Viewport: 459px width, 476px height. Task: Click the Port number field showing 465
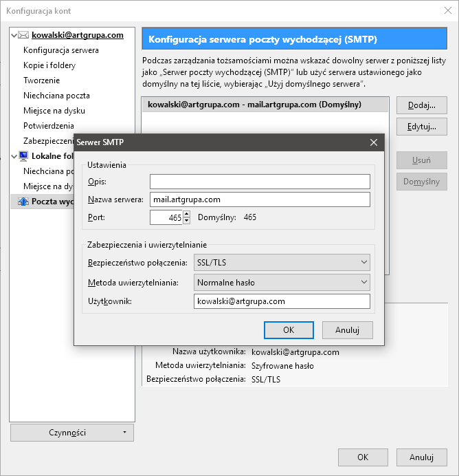pyautogui.click(x=166, y=217)
